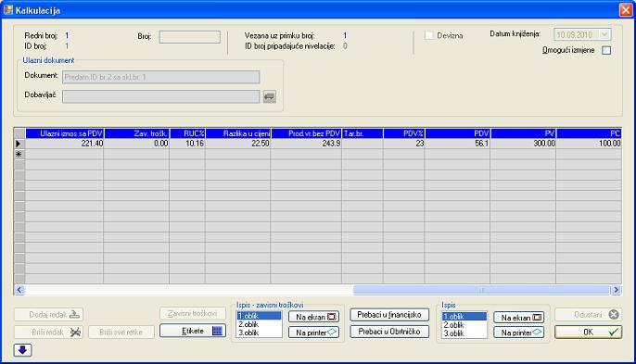Click the grid scrollbar left arrow
The image size is (636, 364).
tap(19, 289)
